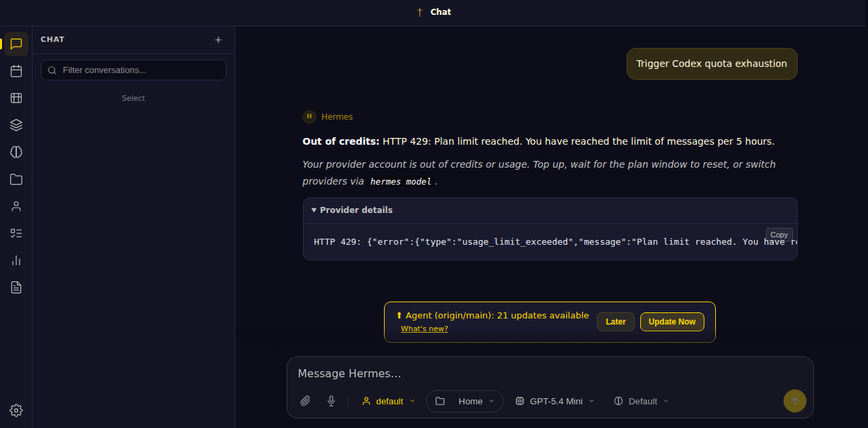868x428 pixels.
Task: Open the brain icon in sidebar
Action: (16, 152)
